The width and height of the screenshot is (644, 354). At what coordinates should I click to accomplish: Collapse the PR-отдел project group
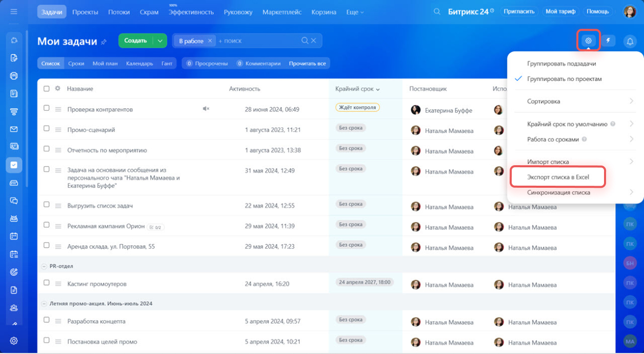pos(44,266)
